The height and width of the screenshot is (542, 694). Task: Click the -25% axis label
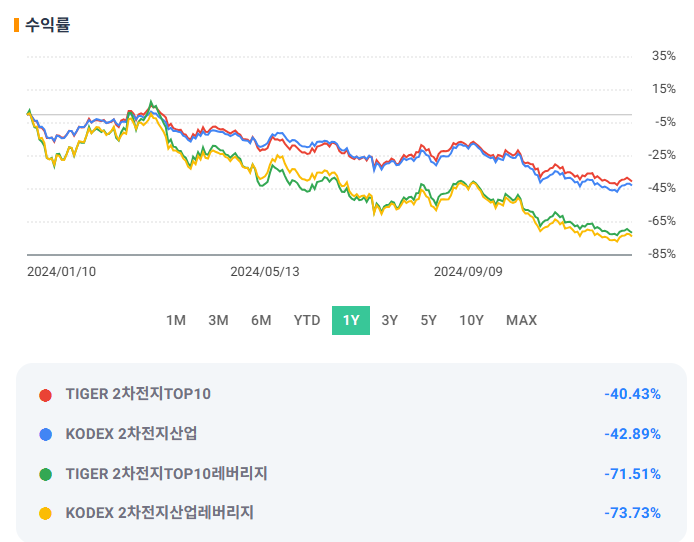point(662,155)
